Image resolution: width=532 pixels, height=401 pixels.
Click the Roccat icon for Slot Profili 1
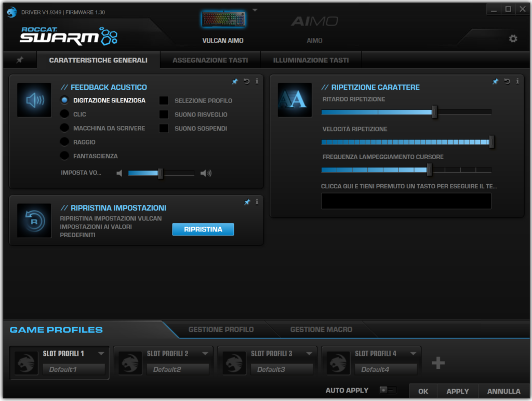26,363
